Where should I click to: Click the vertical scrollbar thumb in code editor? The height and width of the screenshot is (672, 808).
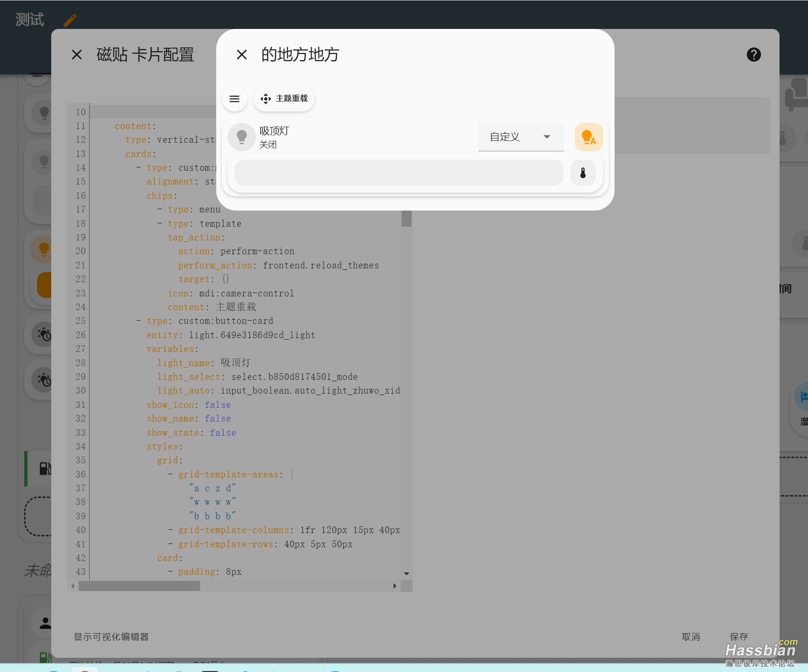click(x=406, y=219)
